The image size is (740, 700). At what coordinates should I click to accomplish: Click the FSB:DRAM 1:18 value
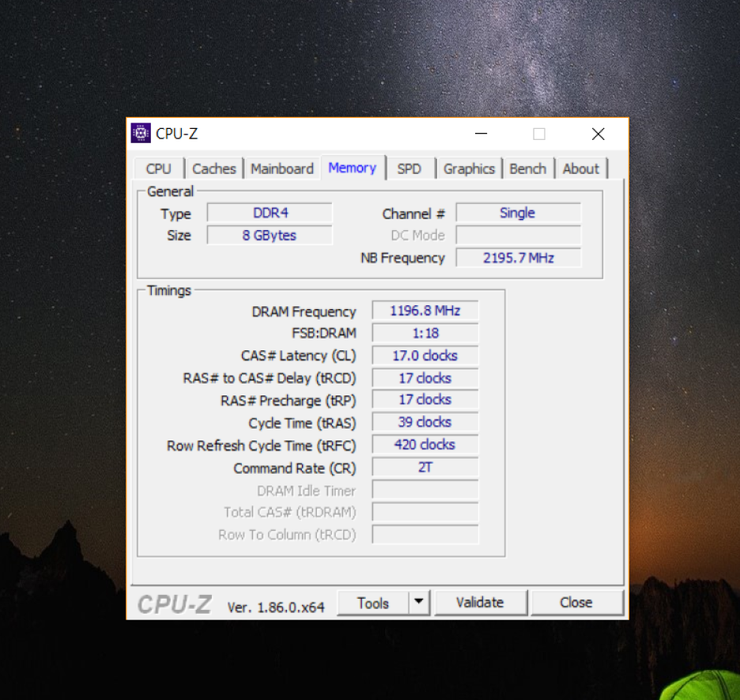click(x=425, y=333)
